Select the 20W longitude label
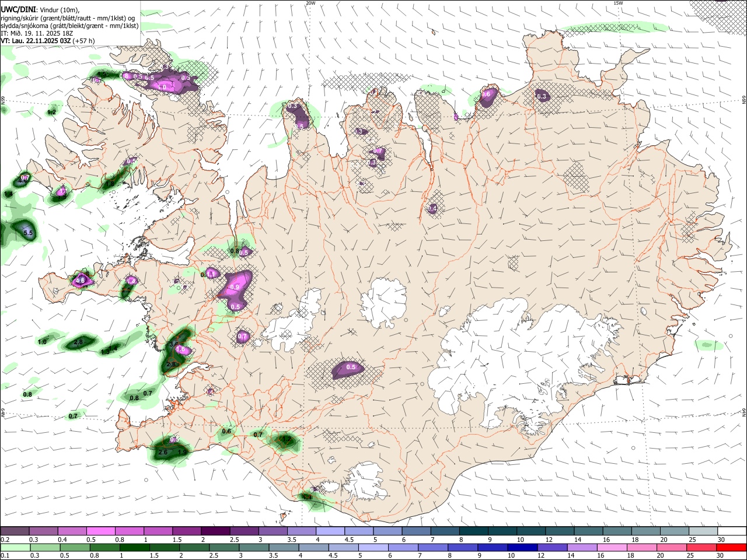The image size is (747, 560). 310,3
